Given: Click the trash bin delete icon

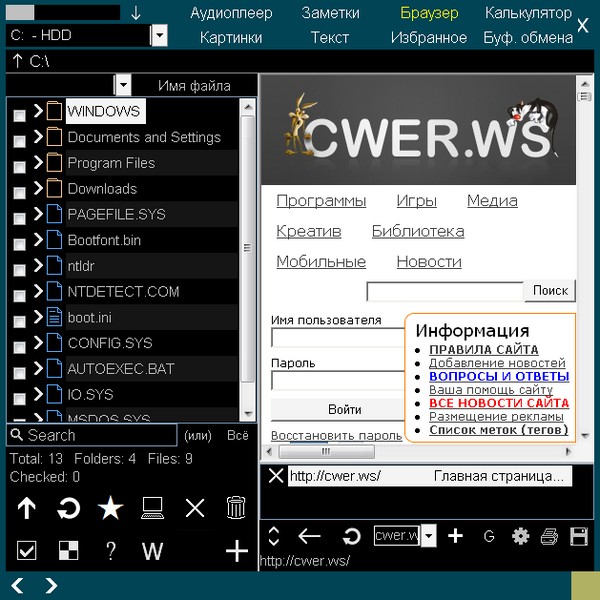Looking at the screenshot, I should [236, 508].
